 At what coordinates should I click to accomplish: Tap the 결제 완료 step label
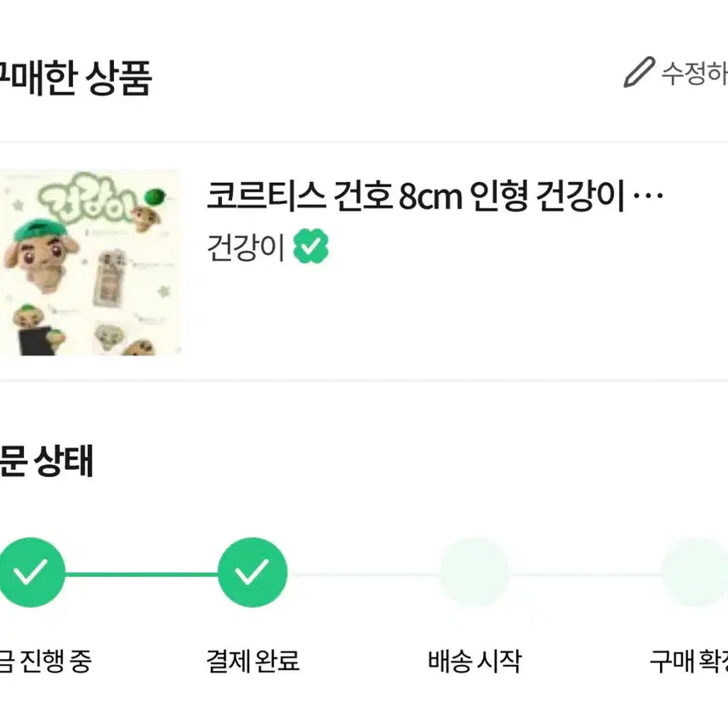253,661
